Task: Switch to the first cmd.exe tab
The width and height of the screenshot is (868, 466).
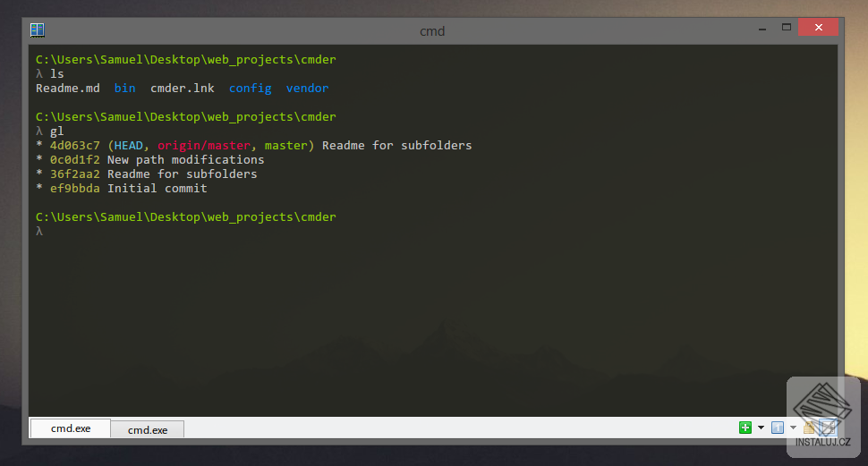Action: pyautogui.click(x=71, y=428)
